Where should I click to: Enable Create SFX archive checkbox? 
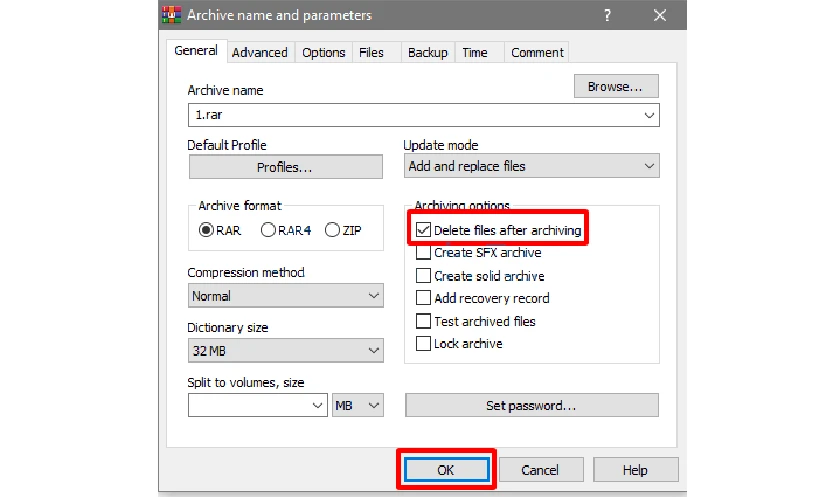point(423,252)
